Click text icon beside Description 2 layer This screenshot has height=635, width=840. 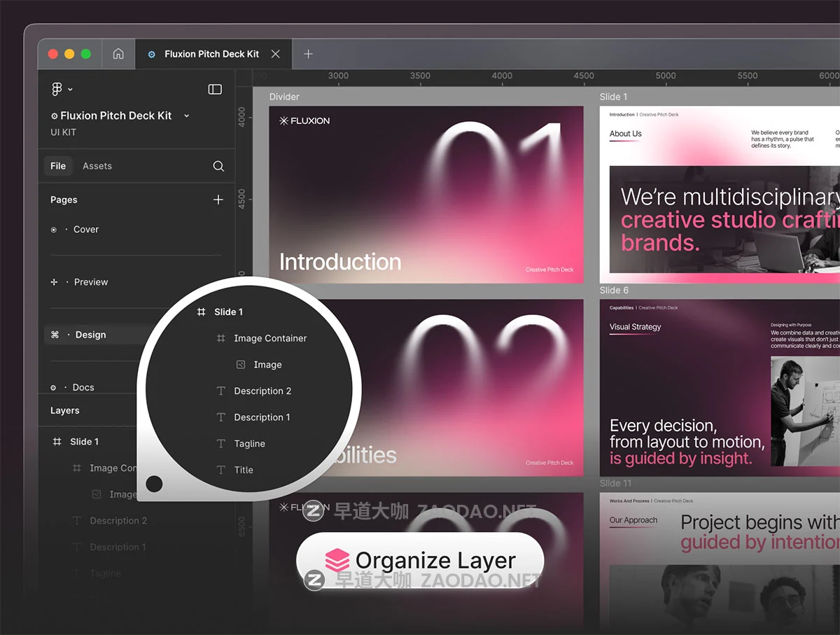click(77, 521)
